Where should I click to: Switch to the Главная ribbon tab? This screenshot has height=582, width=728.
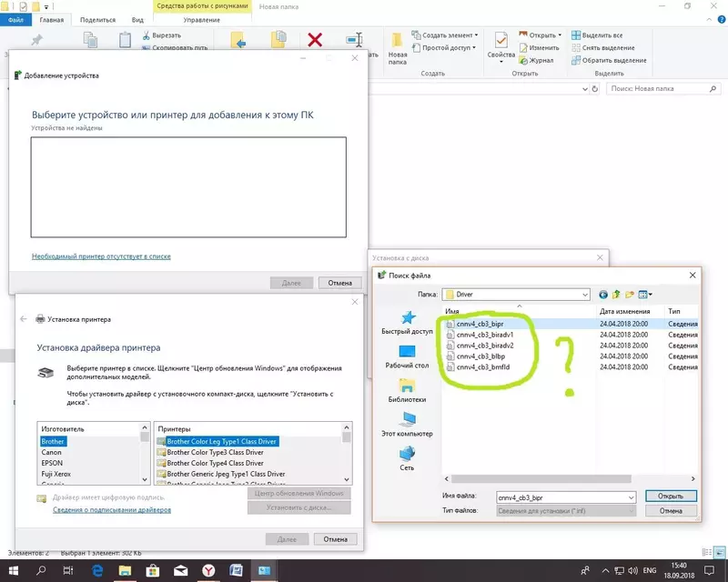pos(52,20)
